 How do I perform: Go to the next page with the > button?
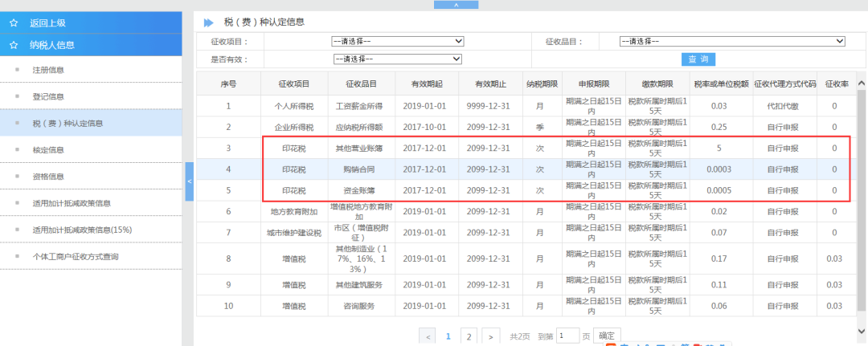click(491, 336)
